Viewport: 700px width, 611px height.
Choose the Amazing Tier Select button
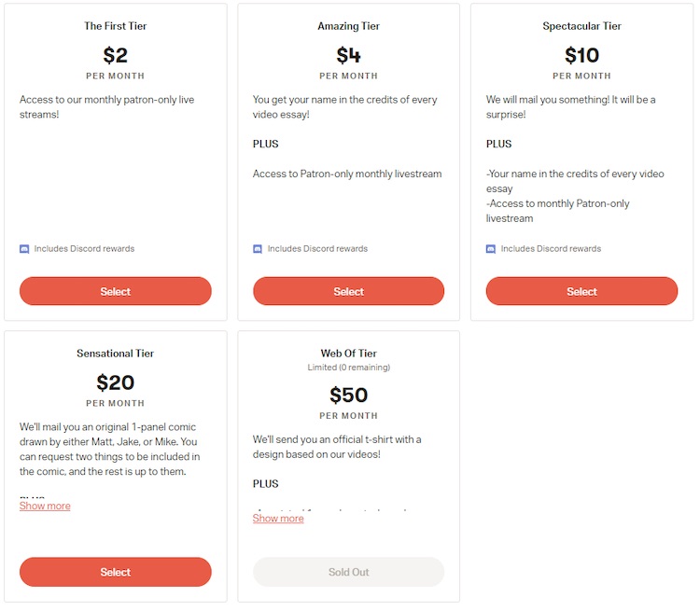click(348, 291)
